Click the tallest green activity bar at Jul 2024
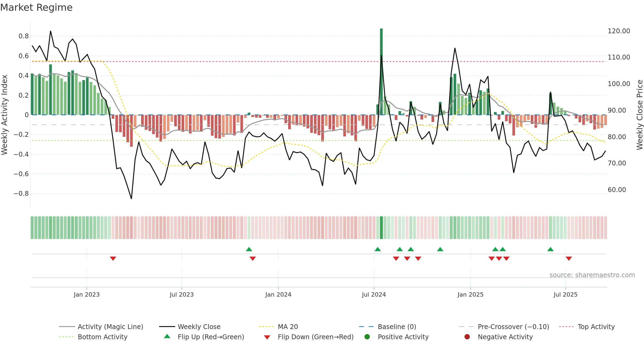The image size is (644, 362). pos(381,72)
